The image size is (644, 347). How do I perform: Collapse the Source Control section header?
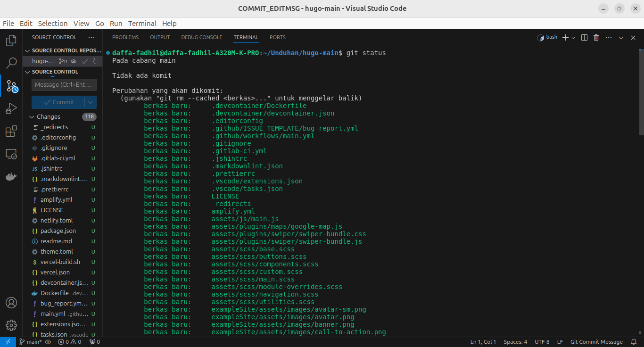click(x=63, y=72)
